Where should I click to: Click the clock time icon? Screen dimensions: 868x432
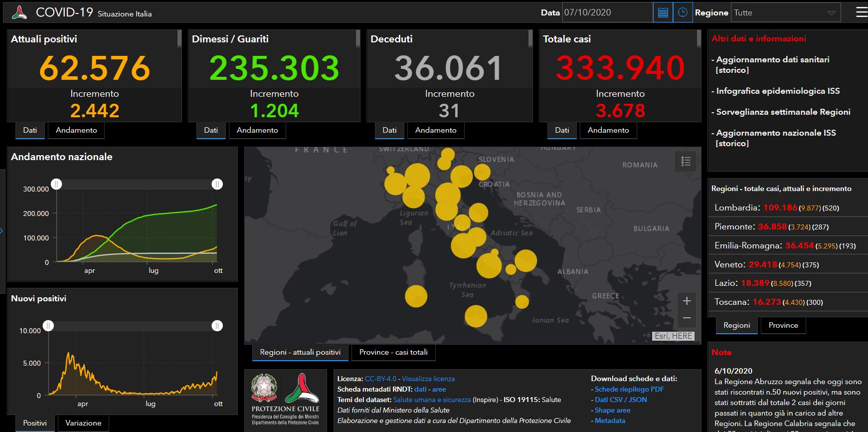click(x=683, y=12)
